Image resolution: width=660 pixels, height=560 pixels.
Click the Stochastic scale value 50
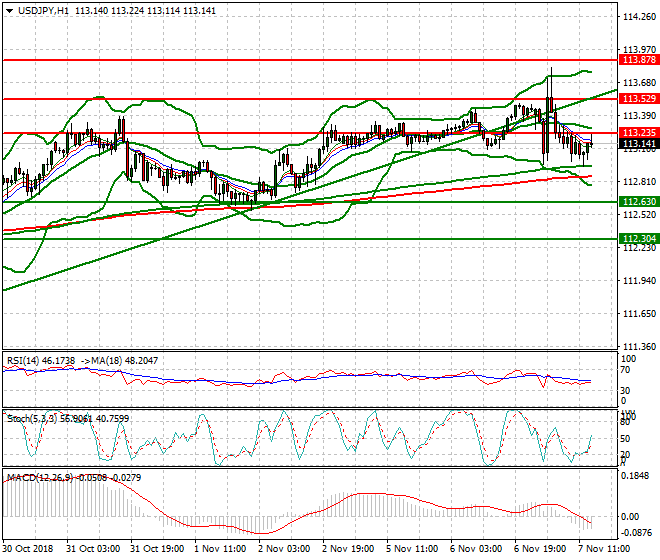point(625,439)
